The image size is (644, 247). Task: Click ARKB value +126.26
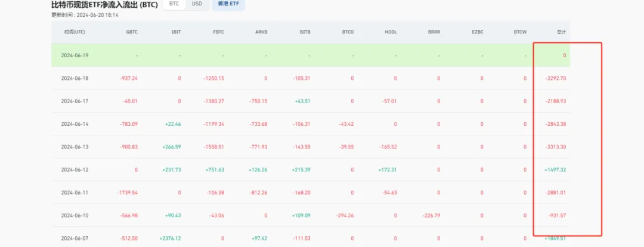tap(258, 169)
